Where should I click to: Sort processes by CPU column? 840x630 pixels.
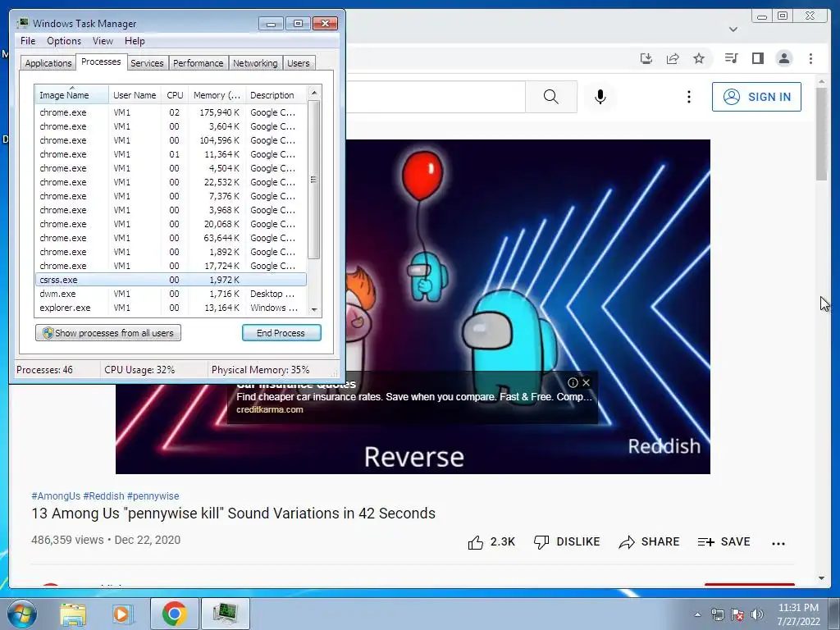[175, 95]
